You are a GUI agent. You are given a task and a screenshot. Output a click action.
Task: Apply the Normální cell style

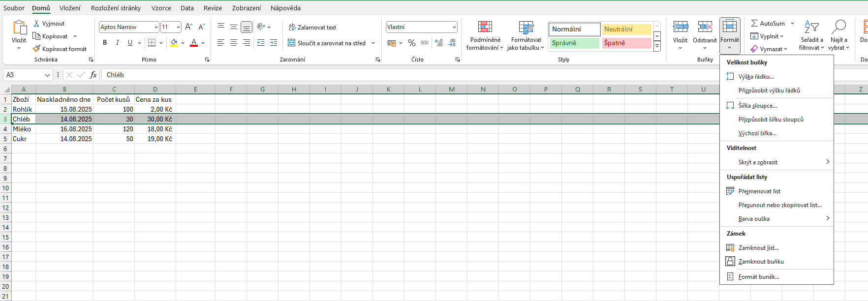tap(574, 29)
